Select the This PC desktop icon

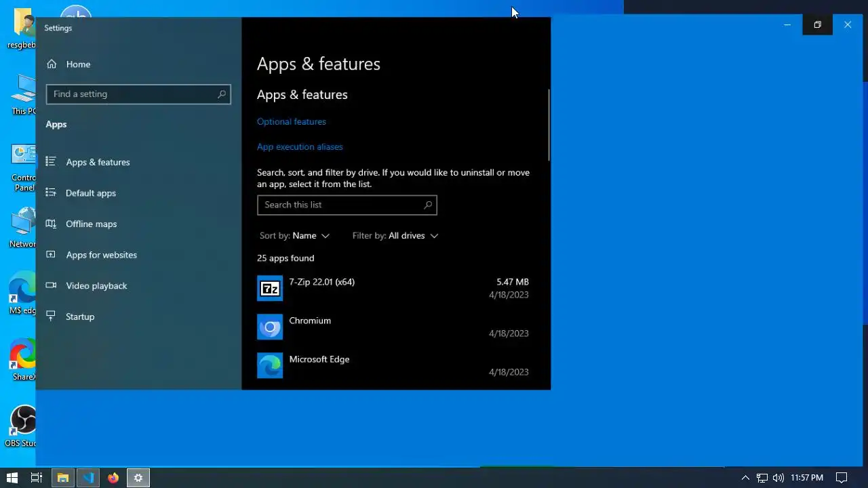[x=24, y=95]
